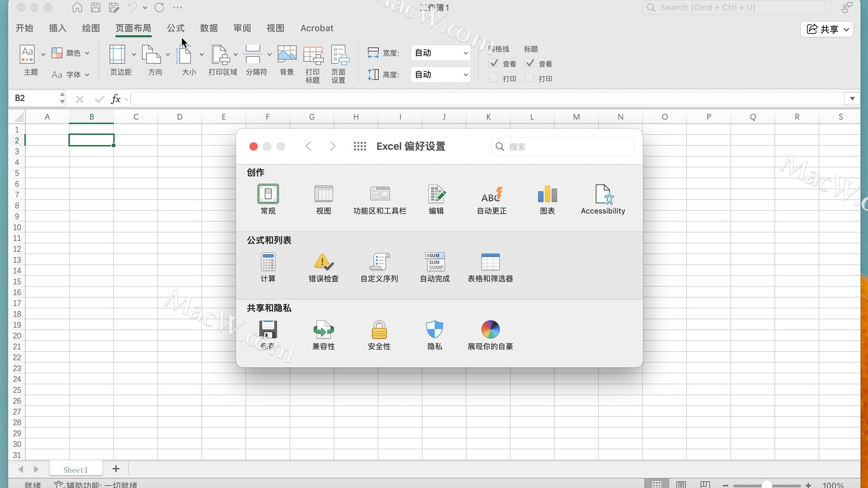Open the 自动更正 AutoCorrect preferences

(492, 199)
